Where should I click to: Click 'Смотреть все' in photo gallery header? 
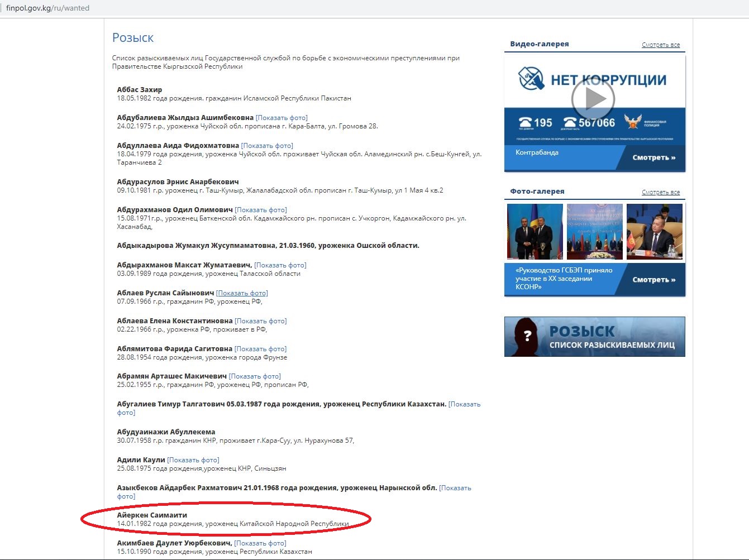(660, 192)
